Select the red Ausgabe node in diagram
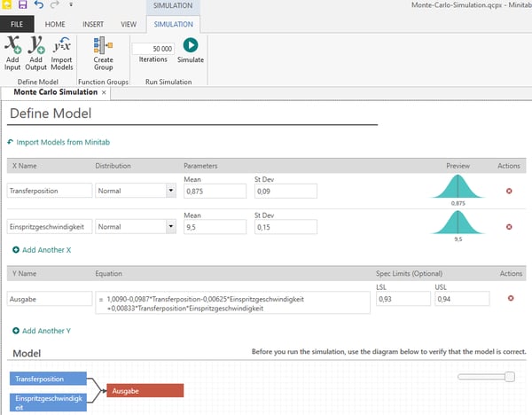This screenshot has width=532, height=415. (145, 390)
